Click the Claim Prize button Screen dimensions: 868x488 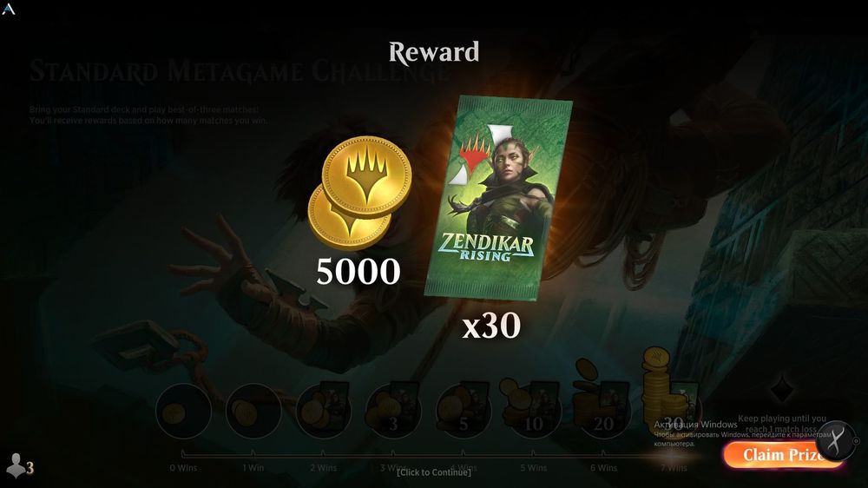(x=780, y=455)
